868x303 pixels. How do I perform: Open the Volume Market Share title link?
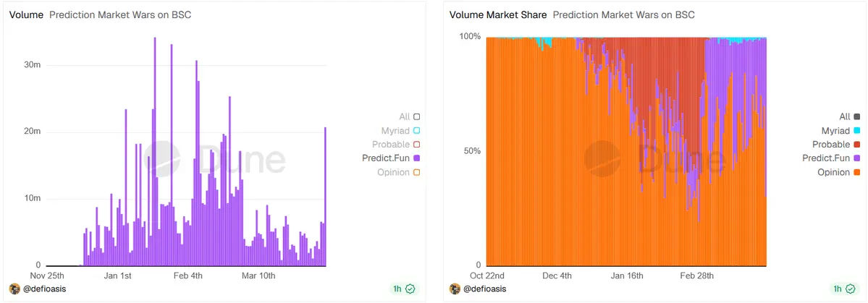[497, 14]
